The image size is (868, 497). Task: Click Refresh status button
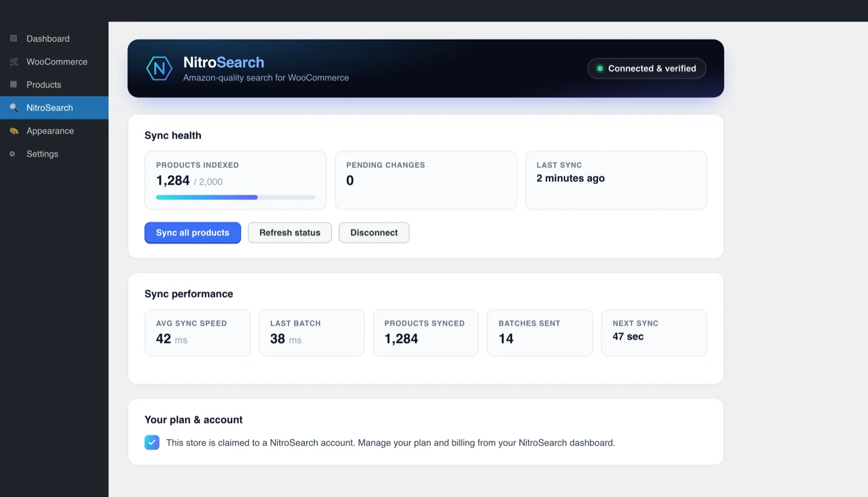click(x=290, y=233)
